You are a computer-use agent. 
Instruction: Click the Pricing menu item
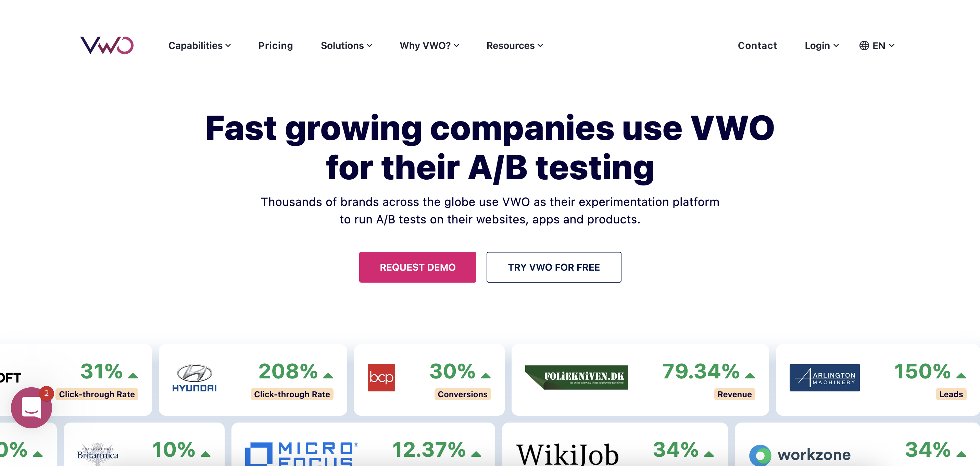[275, 45]
